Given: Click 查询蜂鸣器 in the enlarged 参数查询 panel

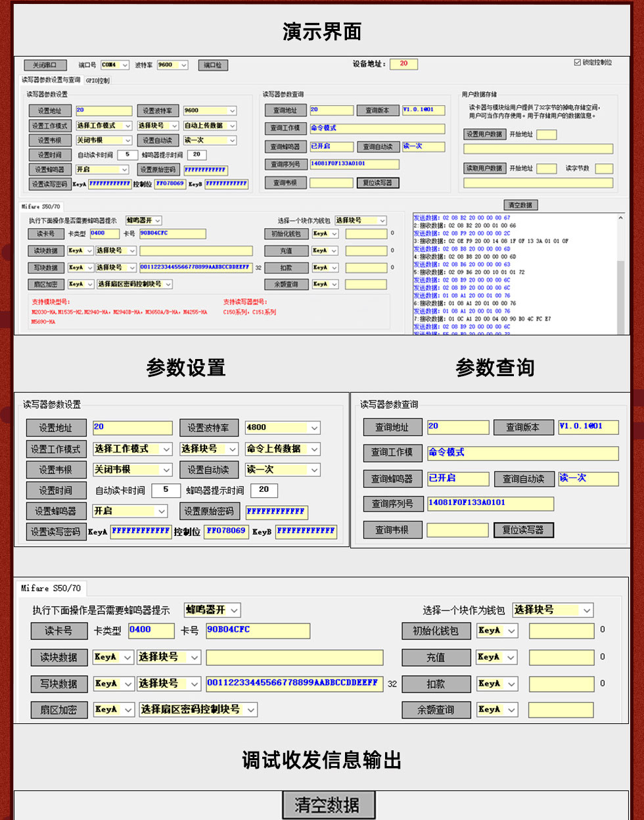Looking at the screenshot, I should click(x=392, y=479).
